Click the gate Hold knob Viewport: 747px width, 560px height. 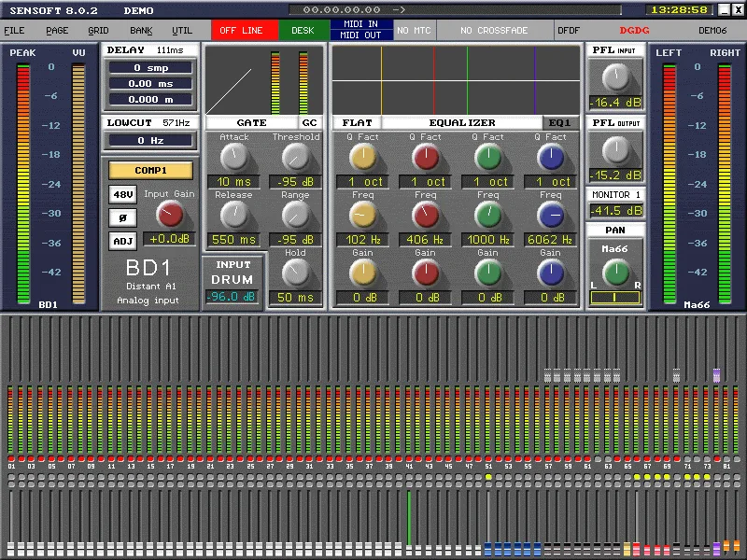[295, 273]
